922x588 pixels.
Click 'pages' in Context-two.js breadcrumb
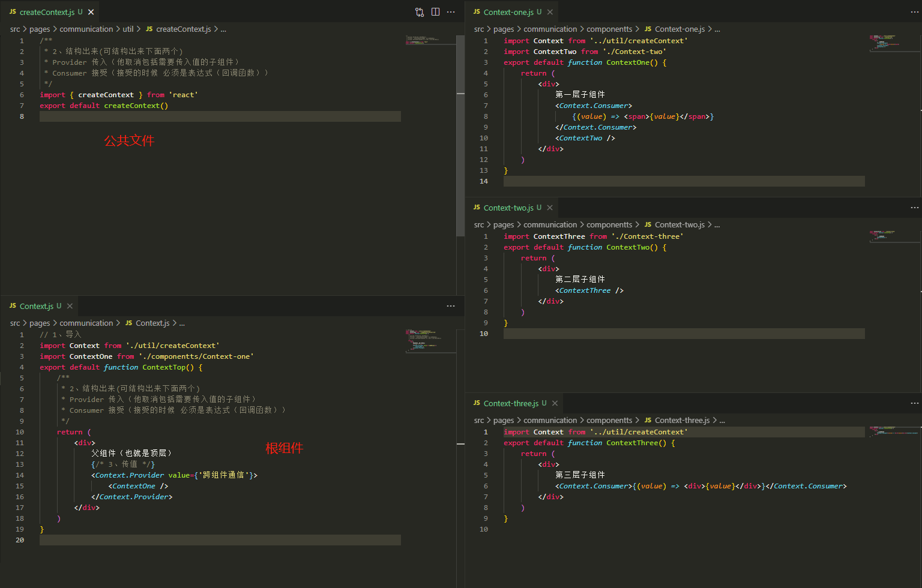pos(504,224)
